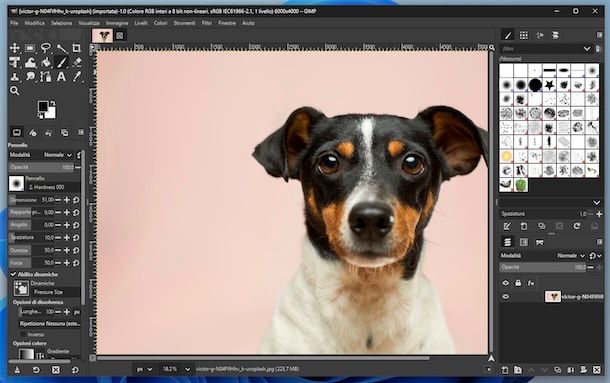This screenshot has height=383, width=610.
Task: Click the white background color swatch
Action: pyautogui.click(x=51, y=113)
